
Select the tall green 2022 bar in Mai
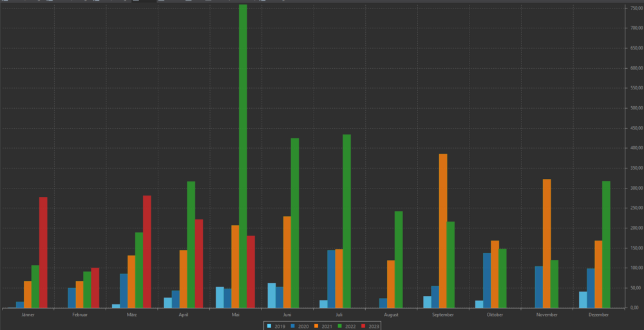pyautogui.click(x=243, y=156)
